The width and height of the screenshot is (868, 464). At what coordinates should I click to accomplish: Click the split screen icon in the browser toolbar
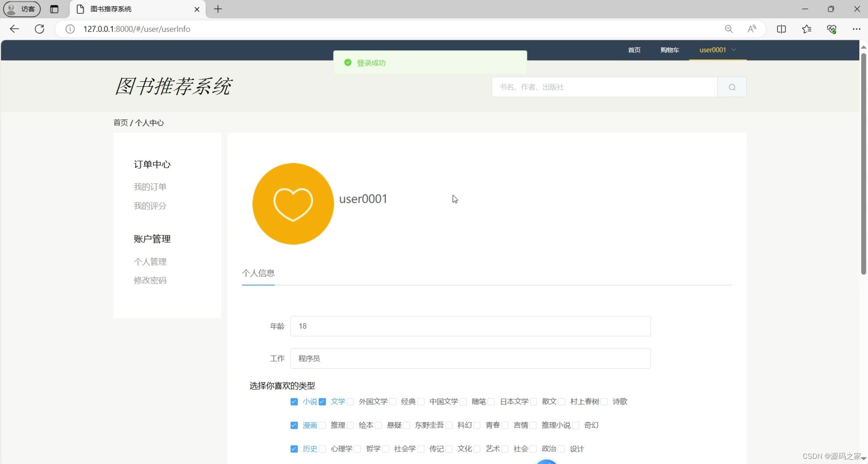[782, 29]
